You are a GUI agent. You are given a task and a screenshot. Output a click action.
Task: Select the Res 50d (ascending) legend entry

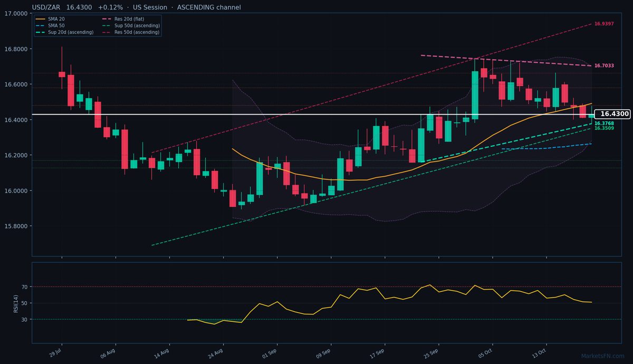[130, 32]
